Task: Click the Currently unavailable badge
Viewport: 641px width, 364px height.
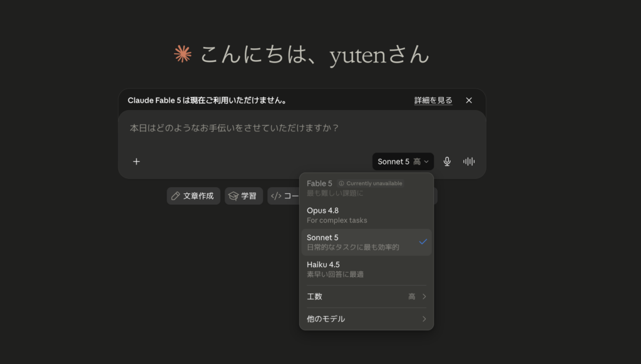Action: click(x=371, y=183)
